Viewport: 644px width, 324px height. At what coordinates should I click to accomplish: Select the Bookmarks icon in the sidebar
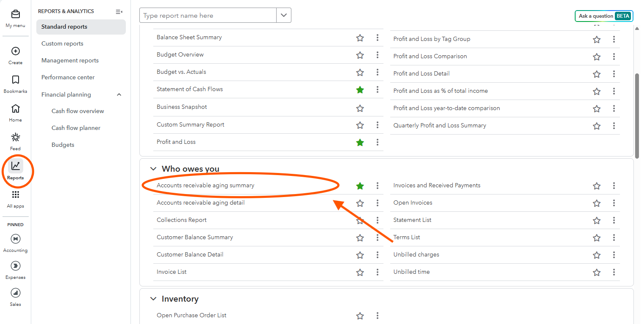click(x=15, y=80)
